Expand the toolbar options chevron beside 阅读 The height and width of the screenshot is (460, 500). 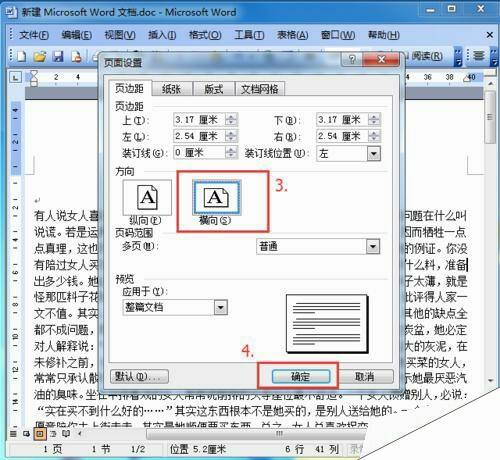tap(459, 57)
